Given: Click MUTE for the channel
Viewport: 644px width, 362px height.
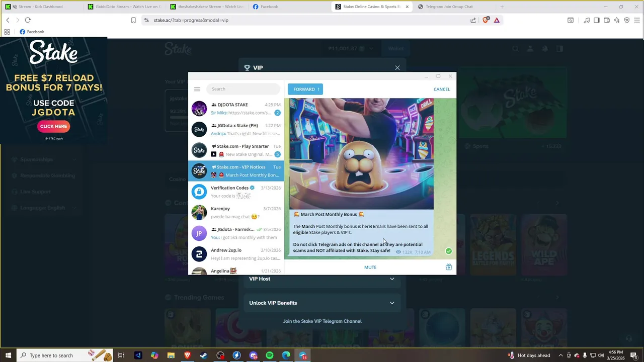Looking at the screenshot, I should (370, 267).
